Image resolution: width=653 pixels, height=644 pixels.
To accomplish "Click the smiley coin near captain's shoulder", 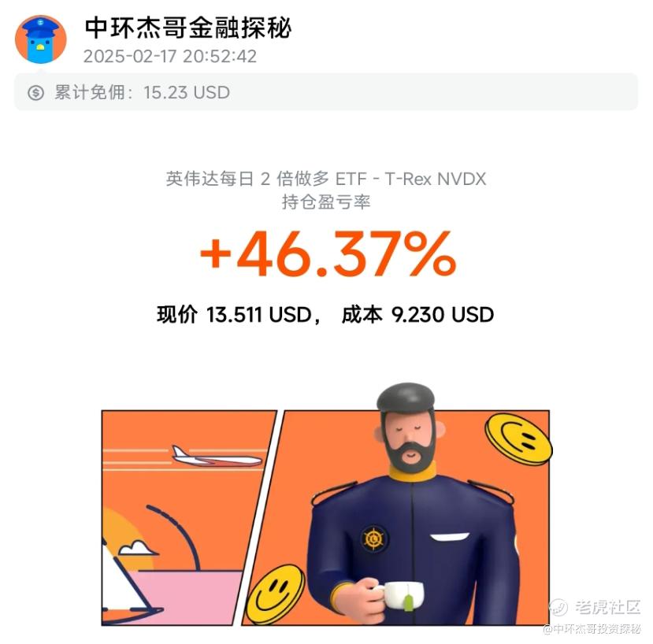I will (518, 439).
